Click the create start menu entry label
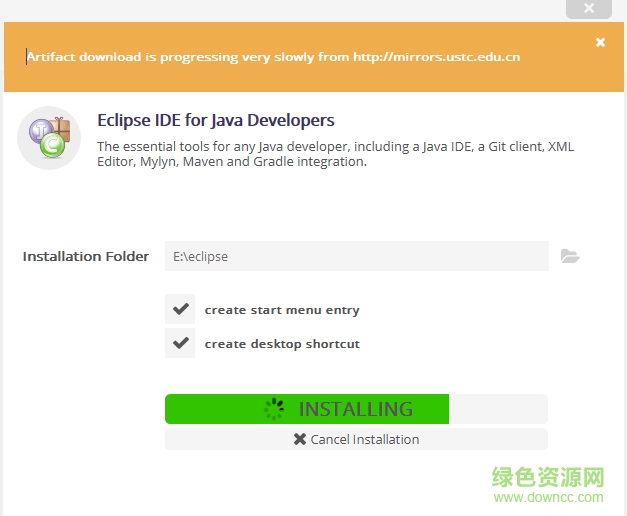The image size is (627, 516). pyautogui.click(x=282, y=310)
